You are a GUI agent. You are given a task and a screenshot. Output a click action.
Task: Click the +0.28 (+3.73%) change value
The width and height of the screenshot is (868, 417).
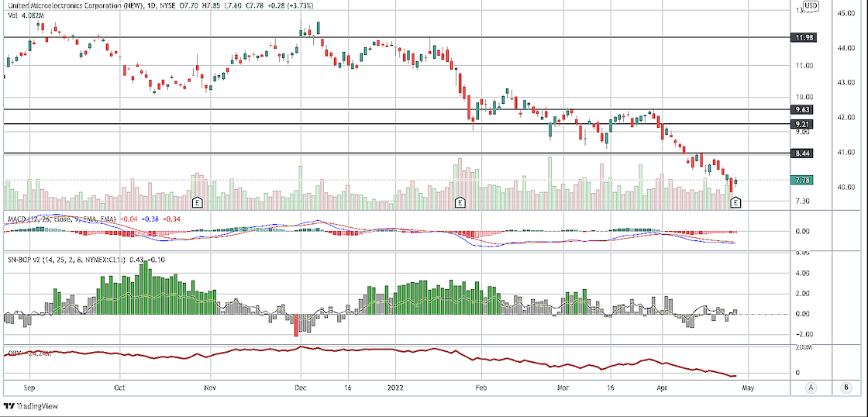click(x=291, y=5)
